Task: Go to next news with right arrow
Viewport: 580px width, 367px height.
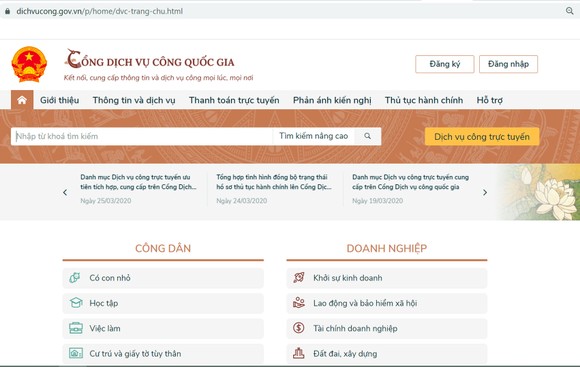Action: pyautogui.click(x=485, y=192)
